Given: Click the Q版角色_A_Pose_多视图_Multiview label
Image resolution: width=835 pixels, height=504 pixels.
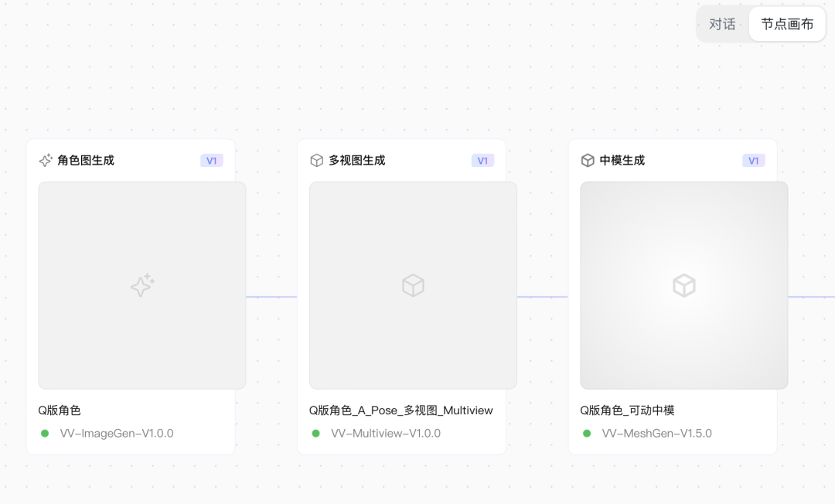Looking at the screenshot, I should point(401,410).
